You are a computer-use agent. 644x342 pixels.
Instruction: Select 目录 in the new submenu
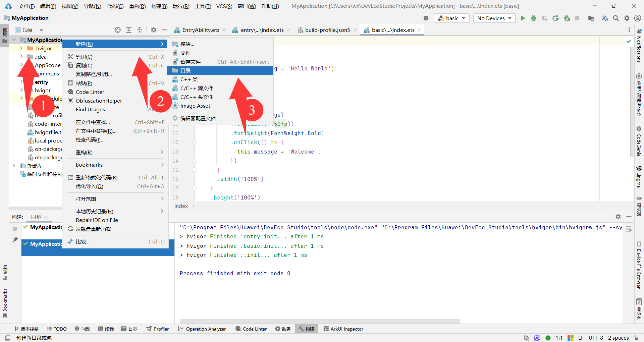coord(220,70)
